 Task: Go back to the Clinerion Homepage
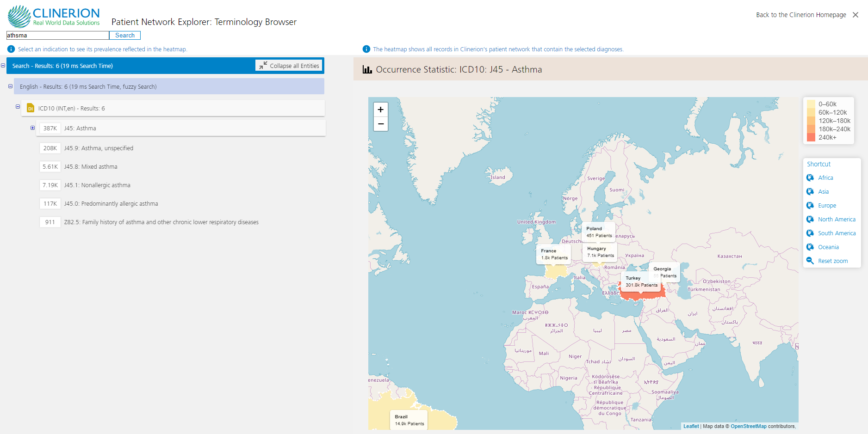coord(801,15)
